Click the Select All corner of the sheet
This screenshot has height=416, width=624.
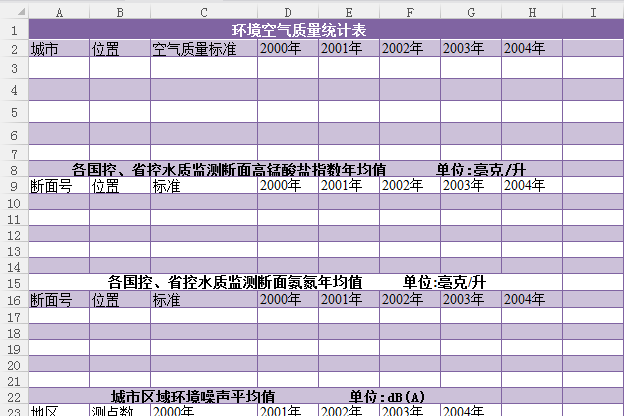point(13,12)
